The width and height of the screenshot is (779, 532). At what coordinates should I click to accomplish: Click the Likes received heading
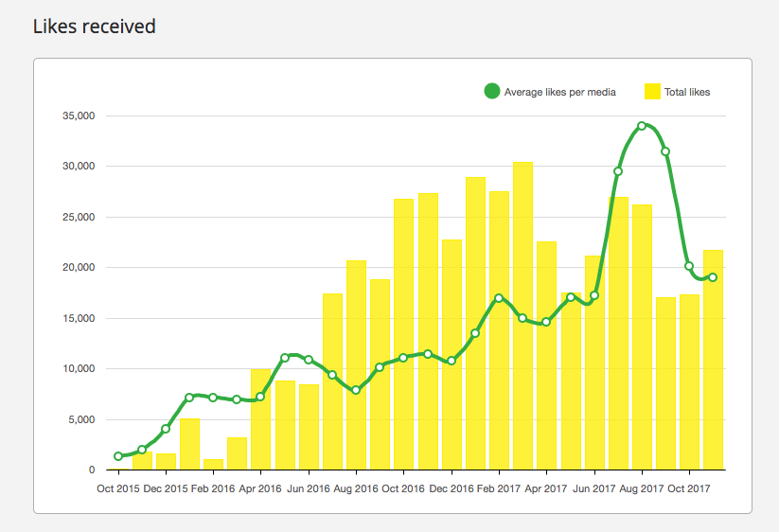pyautogui.click(x=95, y=27)
